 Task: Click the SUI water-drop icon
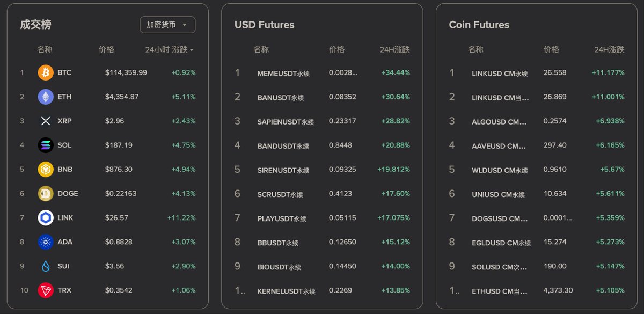46,266
